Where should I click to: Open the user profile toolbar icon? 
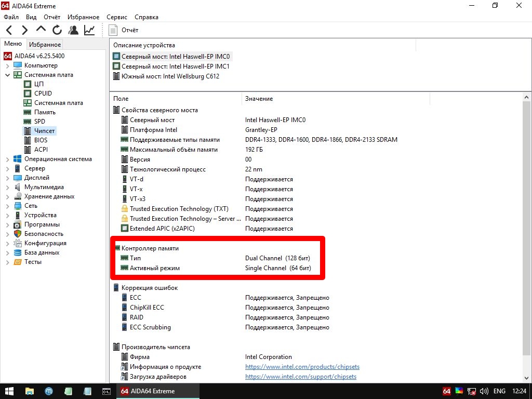(x=73, y=30)
